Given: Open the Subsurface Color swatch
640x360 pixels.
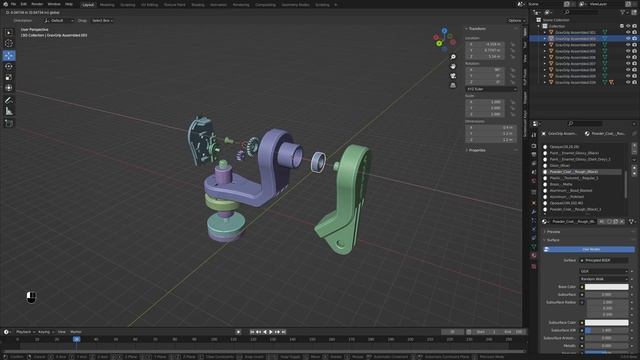Looking at the screenshot, I should pyautogui.click(x=607, y=322).
